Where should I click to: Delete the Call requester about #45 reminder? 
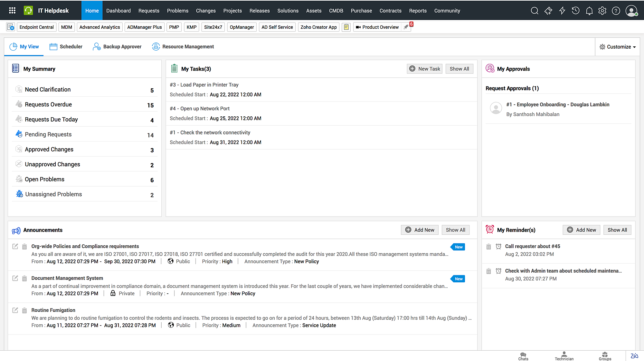click(x=488, y=247)
